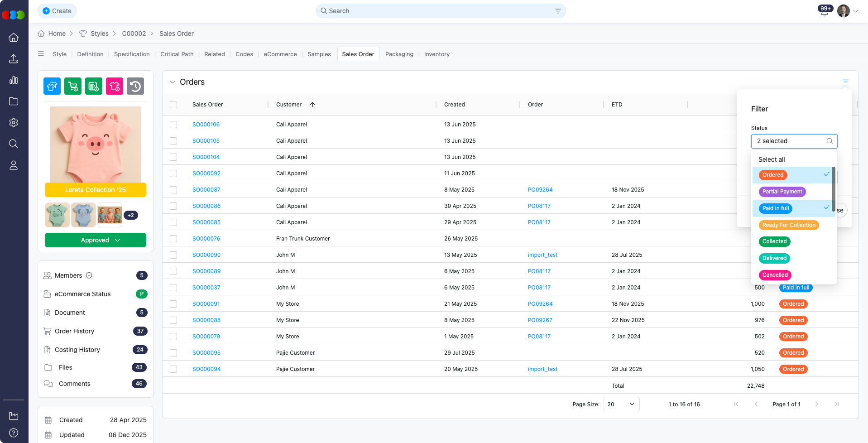This screenshot has width=868, height=443.
Task: Switch to the Packaging tab
Action: pyautogui.click(x=399, y=54)
